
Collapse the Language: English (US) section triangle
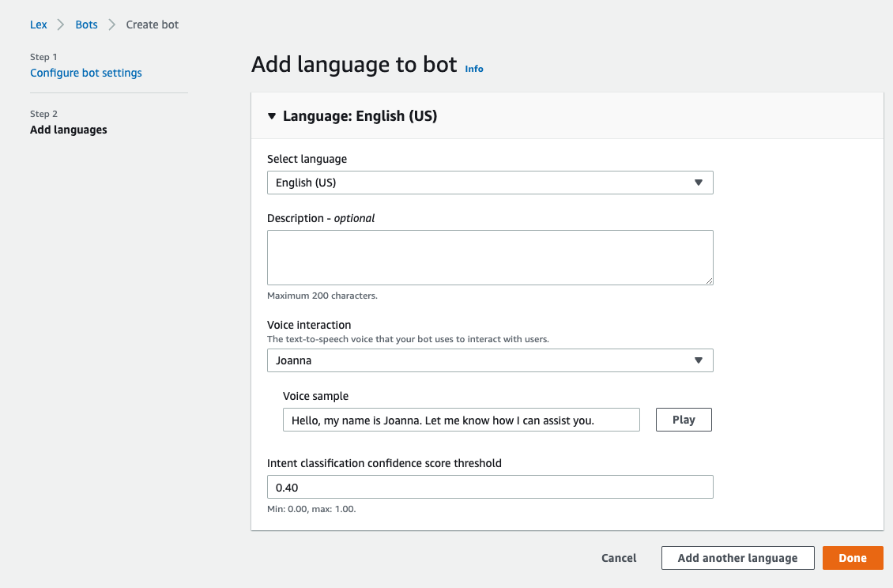pyautogui.click(x=272, y=116)
